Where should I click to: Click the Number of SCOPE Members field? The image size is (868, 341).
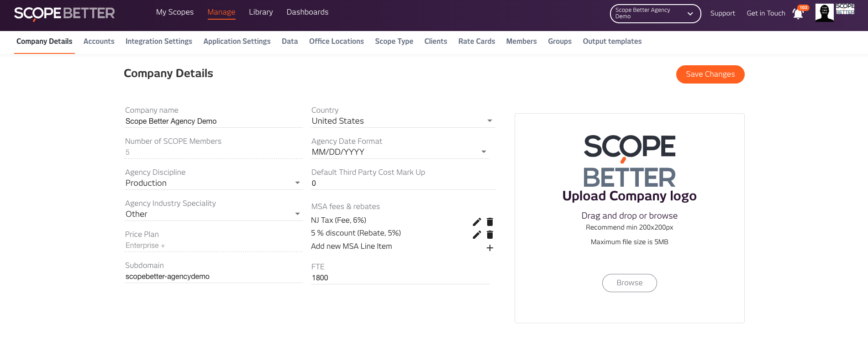pyautogui.click(x=214, y=152)
